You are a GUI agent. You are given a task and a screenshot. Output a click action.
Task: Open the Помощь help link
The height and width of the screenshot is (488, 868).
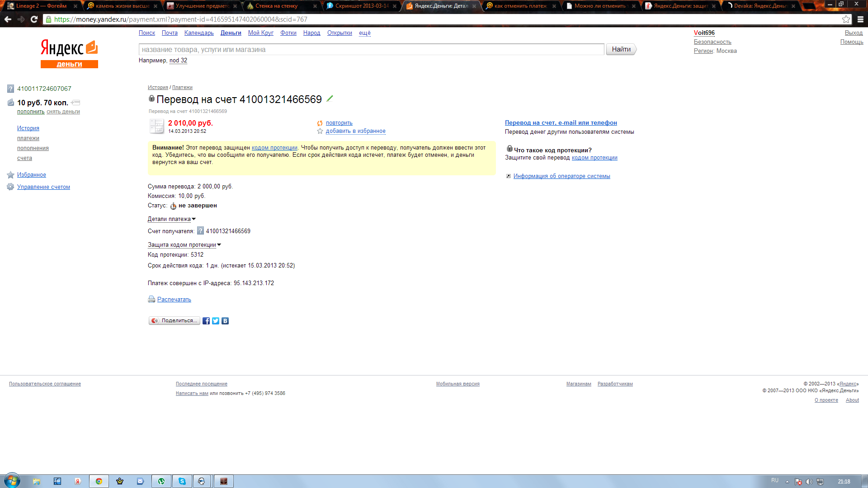[852, 42]
